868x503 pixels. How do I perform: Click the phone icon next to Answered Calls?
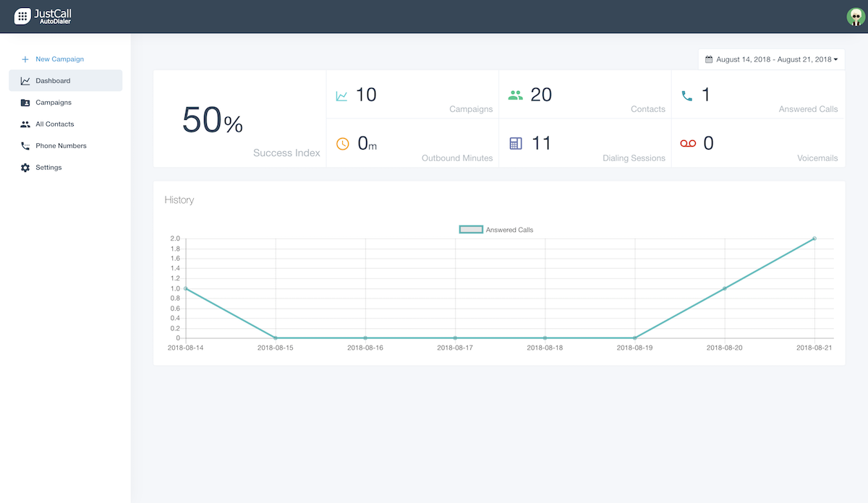point(687,94)
